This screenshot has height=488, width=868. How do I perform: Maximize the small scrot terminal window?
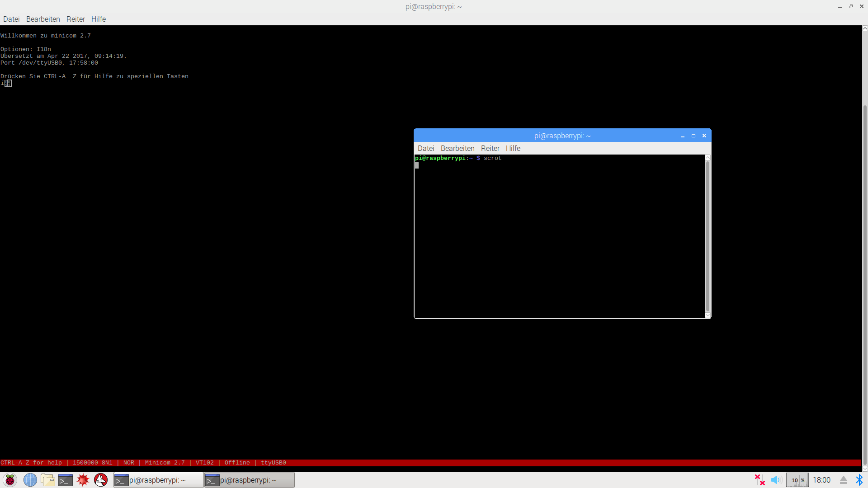[693, 136]
